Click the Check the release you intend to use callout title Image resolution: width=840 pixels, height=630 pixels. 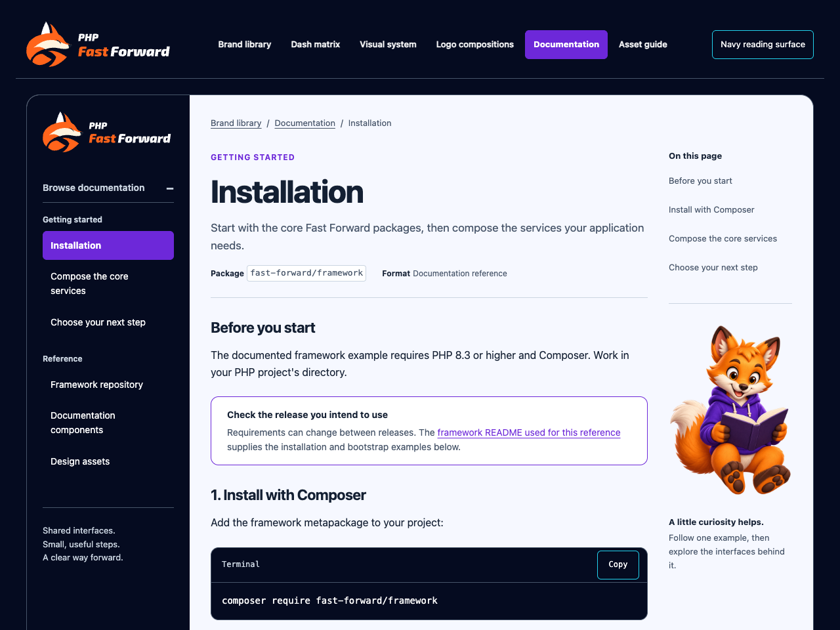(x=307, y=415)
